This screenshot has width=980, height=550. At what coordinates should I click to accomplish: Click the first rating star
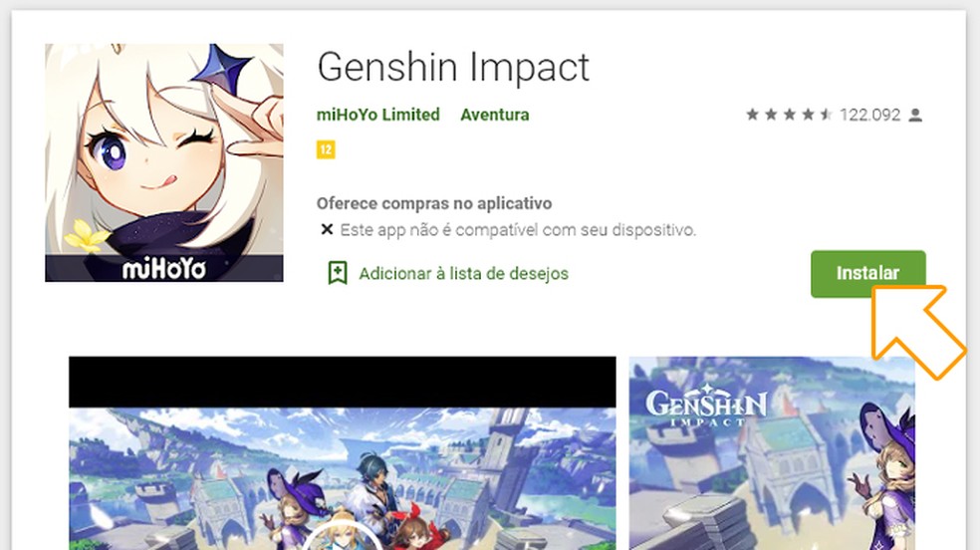pyautogui.click(x=753, y=115)
